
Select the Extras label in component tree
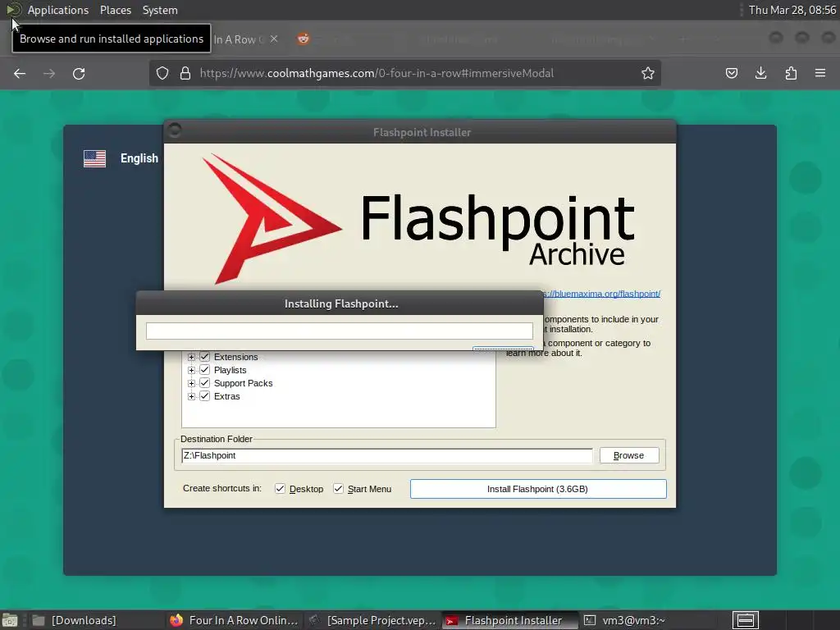click(x=226, y=396)
